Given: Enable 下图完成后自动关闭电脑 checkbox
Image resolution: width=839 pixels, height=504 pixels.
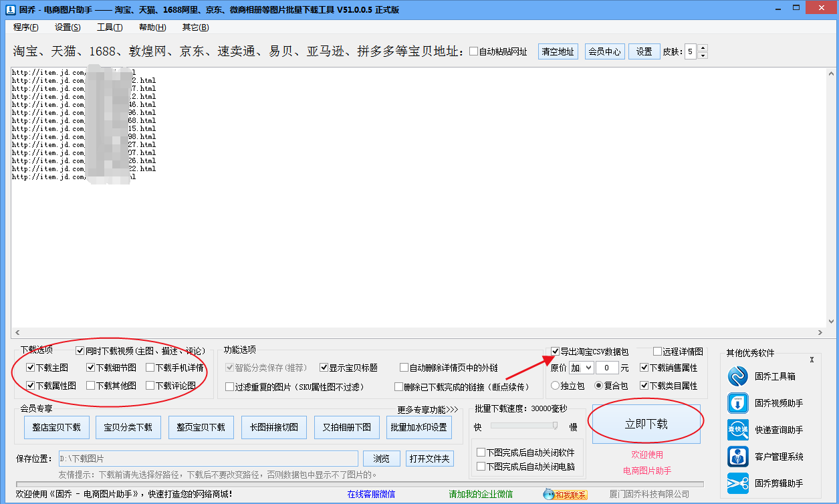Looking at the screenshot, I should (481, 467).
